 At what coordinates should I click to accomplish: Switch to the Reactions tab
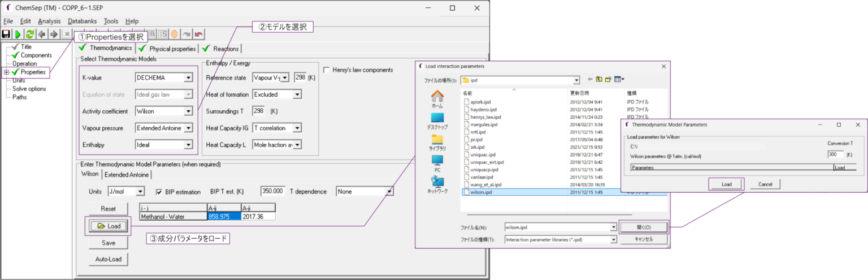point(221,49)
